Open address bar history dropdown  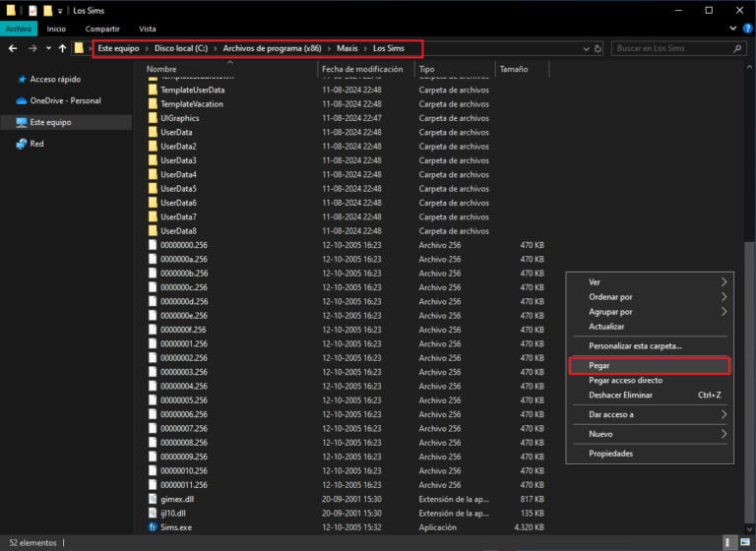(587, 48)
